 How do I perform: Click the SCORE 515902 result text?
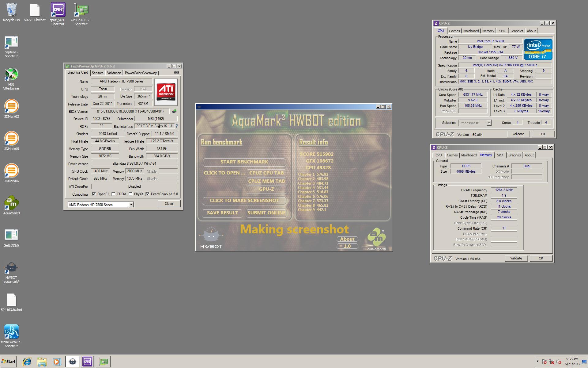coord(316,154)
